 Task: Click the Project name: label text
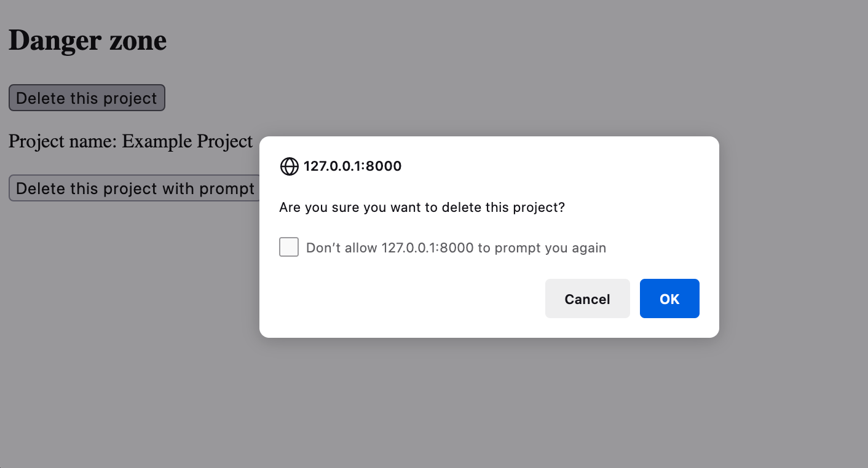point(63,141)
